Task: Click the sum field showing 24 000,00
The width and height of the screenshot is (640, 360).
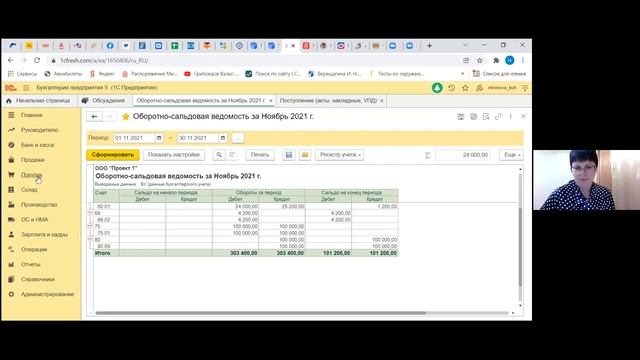Action: tap(462, 155)
